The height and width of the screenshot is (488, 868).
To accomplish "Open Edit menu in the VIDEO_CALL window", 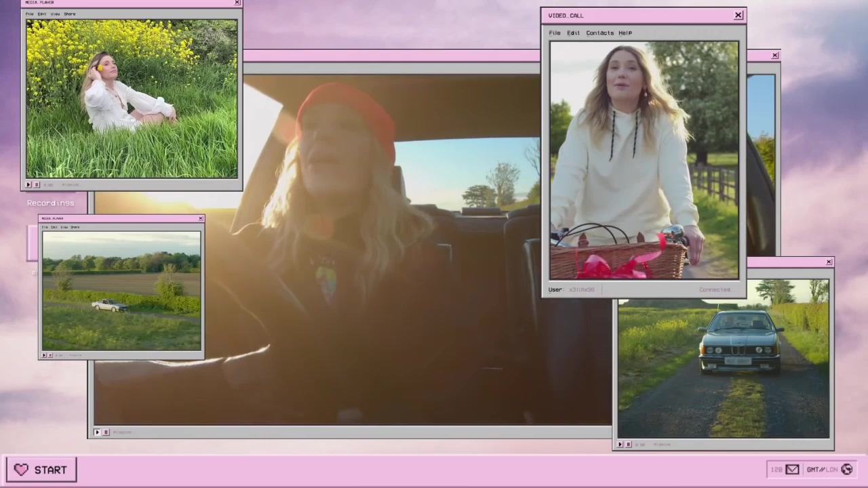I will 573,33.
